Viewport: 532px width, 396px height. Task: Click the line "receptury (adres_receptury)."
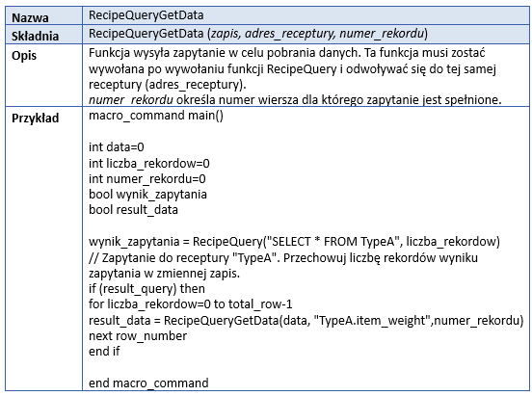click(168, 85)
